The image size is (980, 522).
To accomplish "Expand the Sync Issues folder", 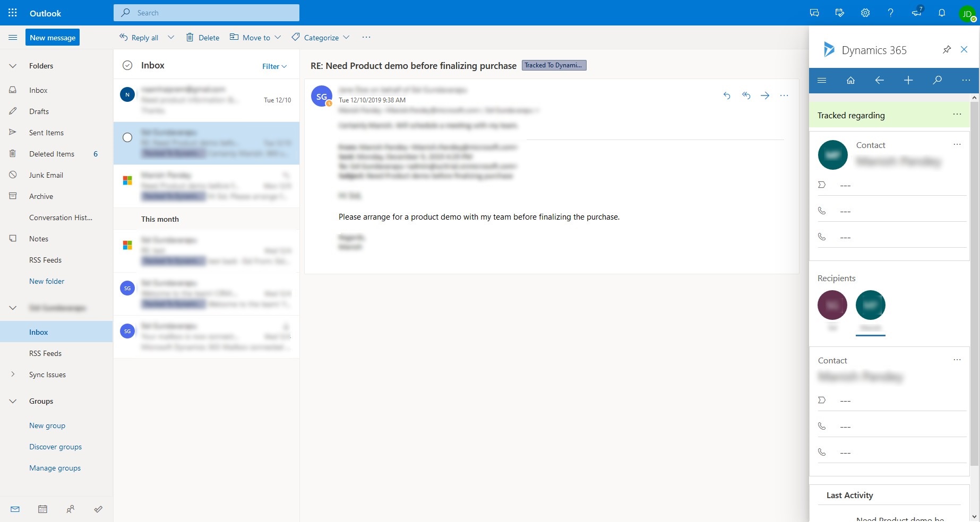I will 13,375.
